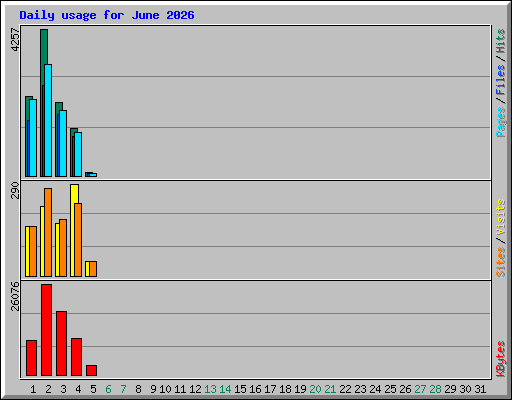This screenshot has height=400, width=512.
Task: Select the day 2 orange sites bar
Action: pyautogui.click(x=48, y=232)
